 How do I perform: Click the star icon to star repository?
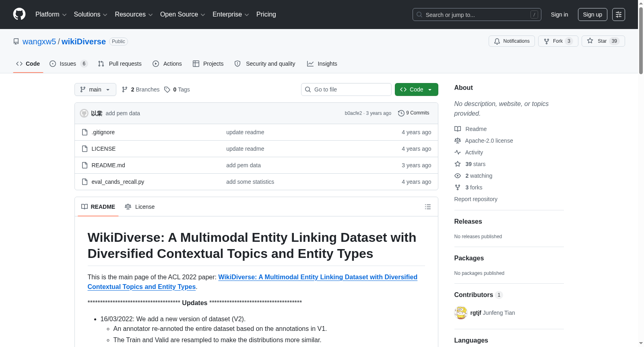click(x=590, y=41)
